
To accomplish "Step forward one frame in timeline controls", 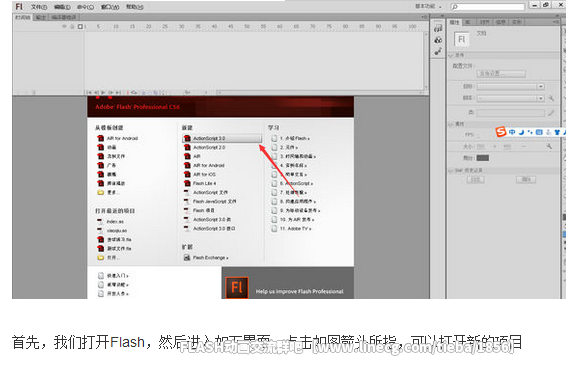I will tap(110, 93).
